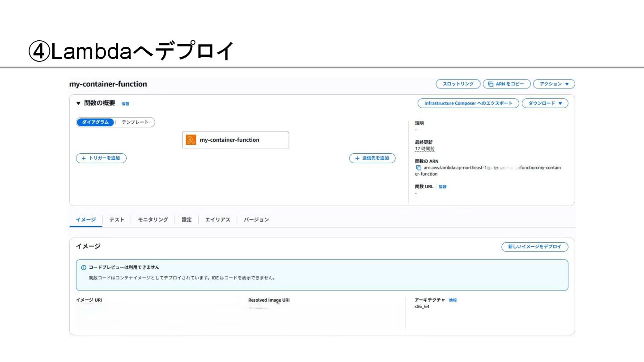
Task: Click the イメージ URI label
Action: [x=89, y=300]
